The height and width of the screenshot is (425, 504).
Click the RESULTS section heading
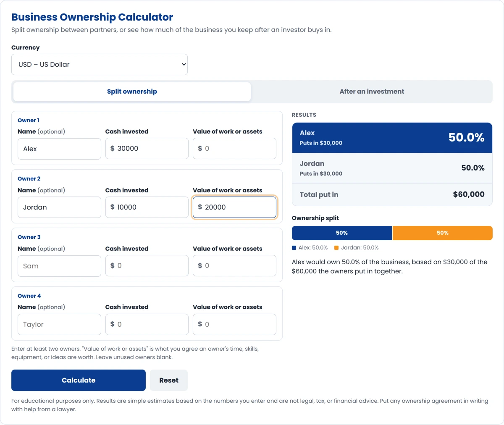pyautogui.click(x=304, y=115)
